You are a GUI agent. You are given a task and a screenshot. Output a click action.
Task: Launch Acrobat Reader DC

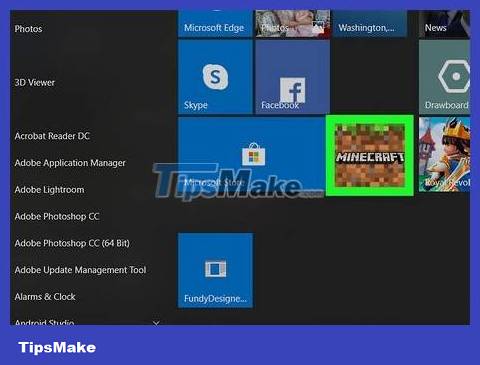click(52, 136)
